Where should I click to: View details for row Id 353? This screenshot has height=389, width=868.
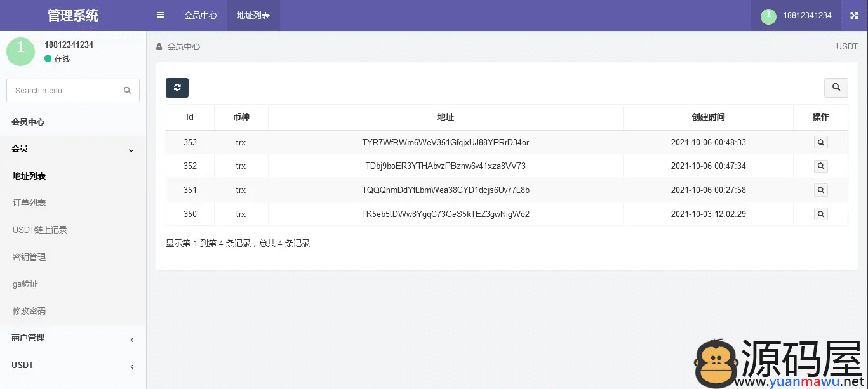821,143
